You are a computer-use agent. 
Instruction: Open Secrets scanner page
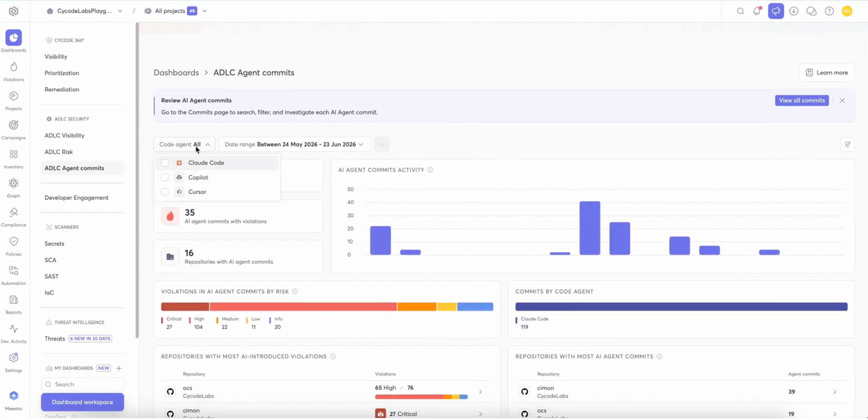54,244
